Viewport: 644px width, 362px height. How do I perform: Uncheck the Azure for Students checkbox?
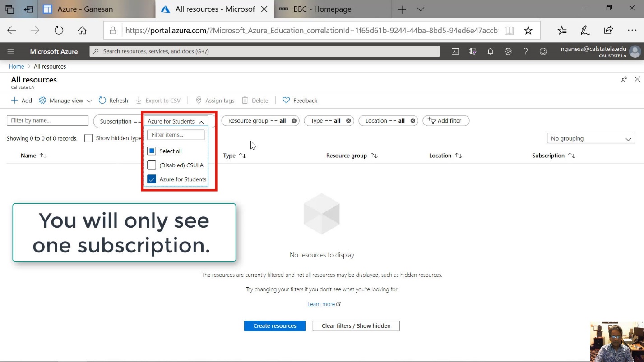(152, 179)
